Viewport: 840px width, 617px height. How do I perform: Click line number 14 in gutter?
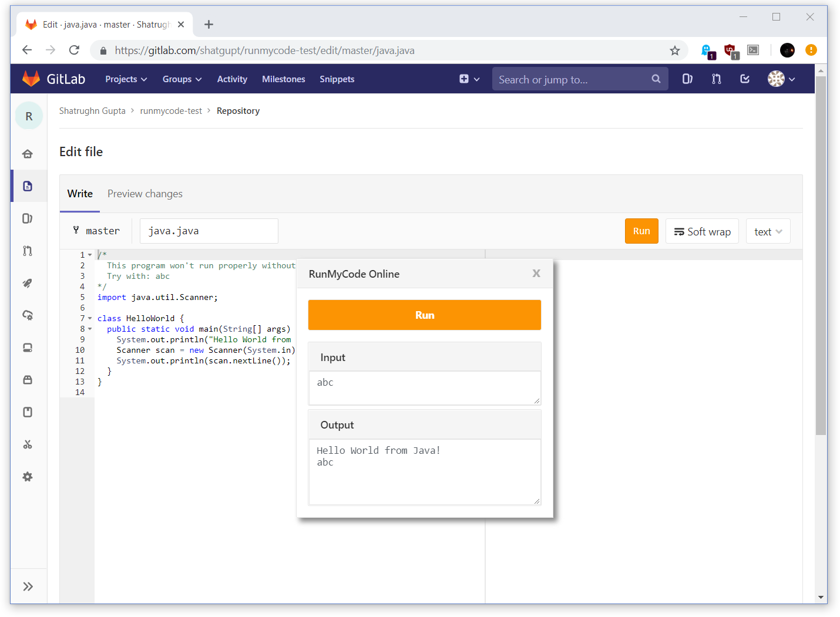tap(80, 392)
